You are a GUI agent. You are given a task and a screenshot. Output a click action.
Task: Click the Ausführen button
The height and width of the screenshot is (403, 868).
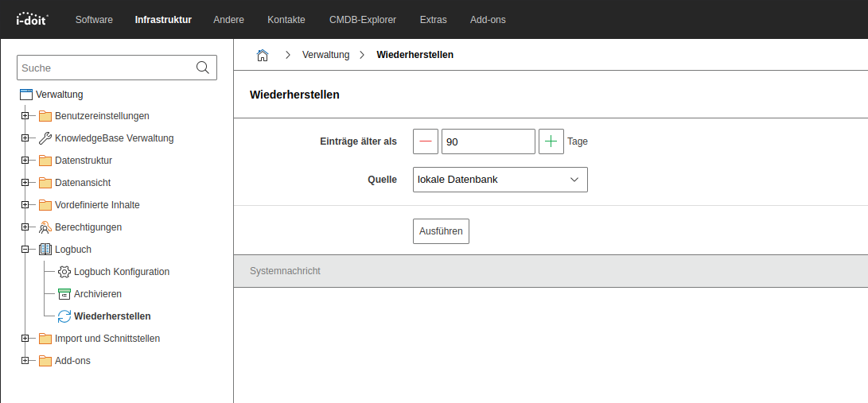pyautogui.click(x=442, y=231)
